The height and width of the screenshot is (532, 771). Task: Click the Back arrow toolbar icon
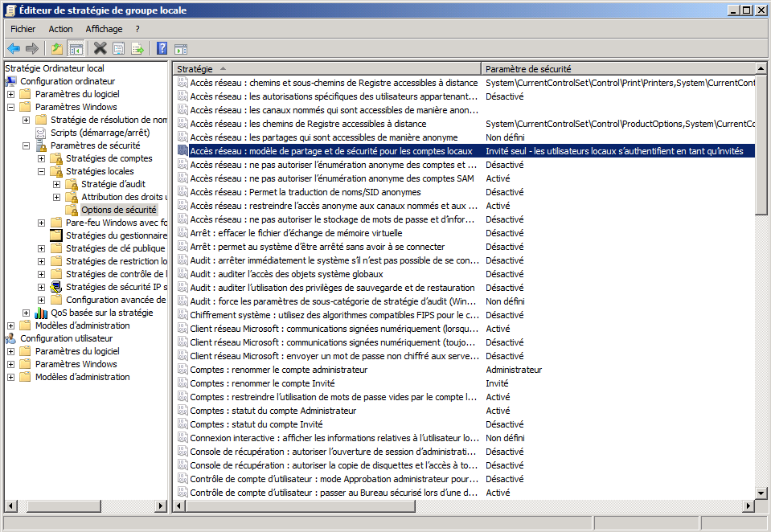[x=14, y=48]
